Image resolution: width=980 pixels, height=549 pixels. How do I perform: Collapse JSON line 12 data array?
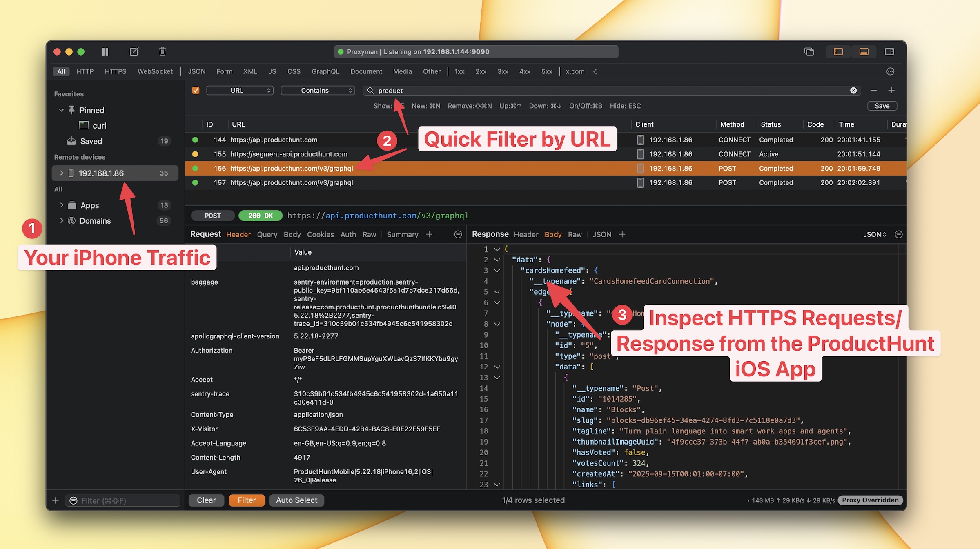[x=497, y=367]
